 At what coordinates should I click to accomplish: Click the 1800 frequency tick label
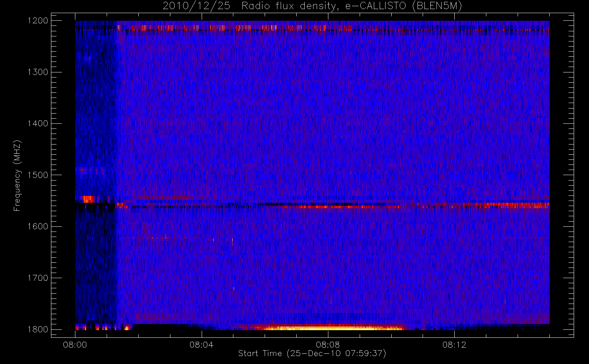point(38,329)
